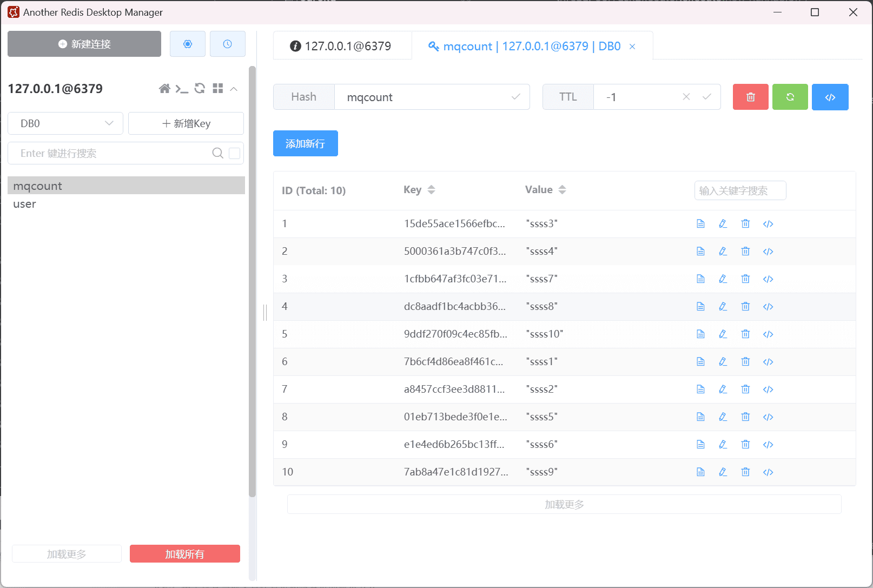Click the key cell 9ddf270f09c4ec85fb...

click(x=455, y=334)
